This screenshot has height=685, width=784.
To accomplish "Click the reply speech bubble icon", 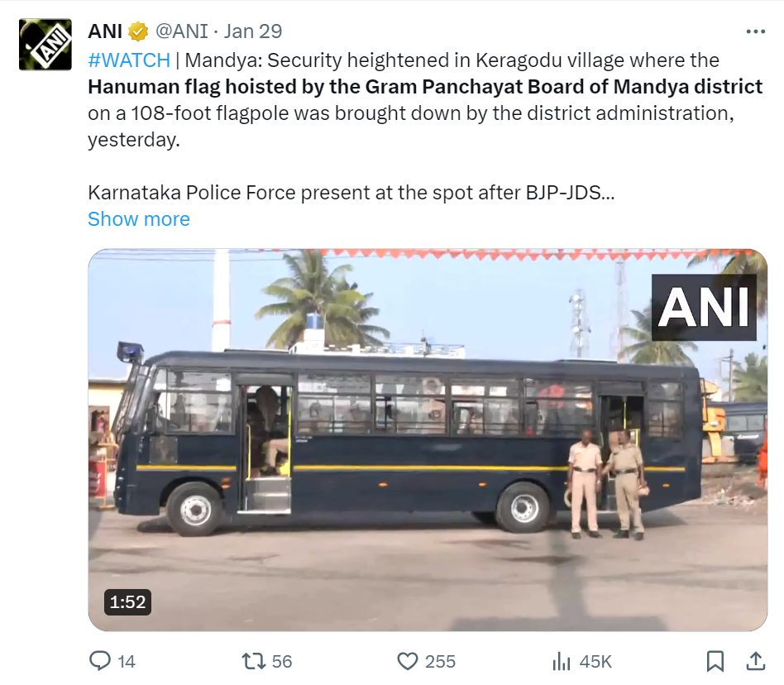I will (99, 661).
